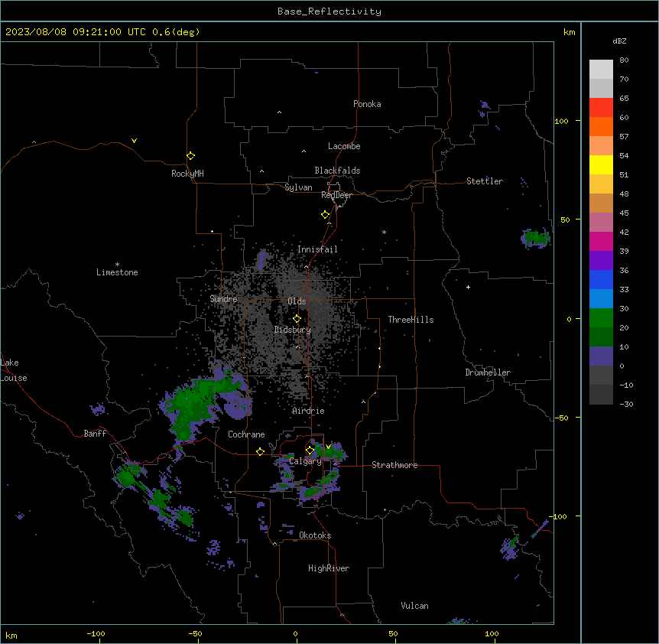Click the -30 value on the dBZ legend
This screenshot has height=644, width=659.
click(x=626, y=404)
